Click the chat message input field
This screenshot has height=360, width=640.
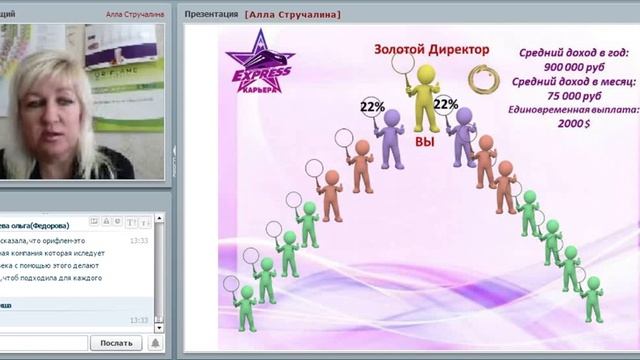(44, 343)
